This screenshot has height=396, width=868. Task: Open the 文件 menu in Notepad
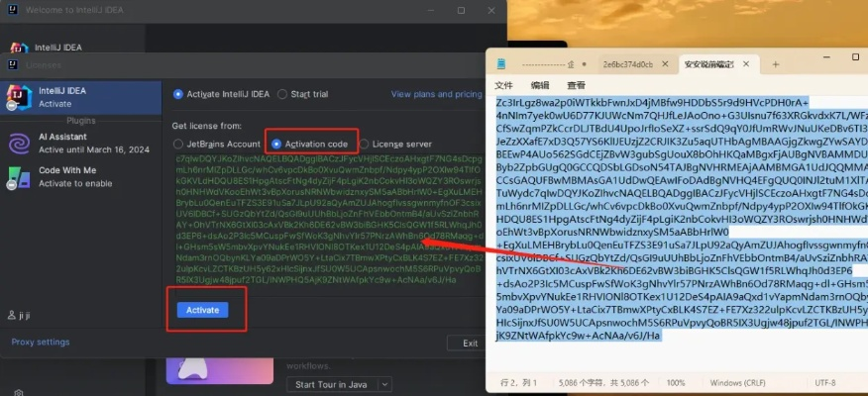point(503,85)
